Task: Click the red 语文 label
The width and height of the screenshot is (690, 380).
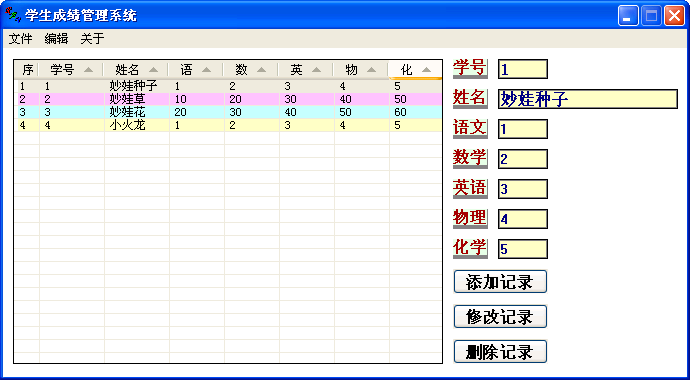Action: [x=470, y=128]
